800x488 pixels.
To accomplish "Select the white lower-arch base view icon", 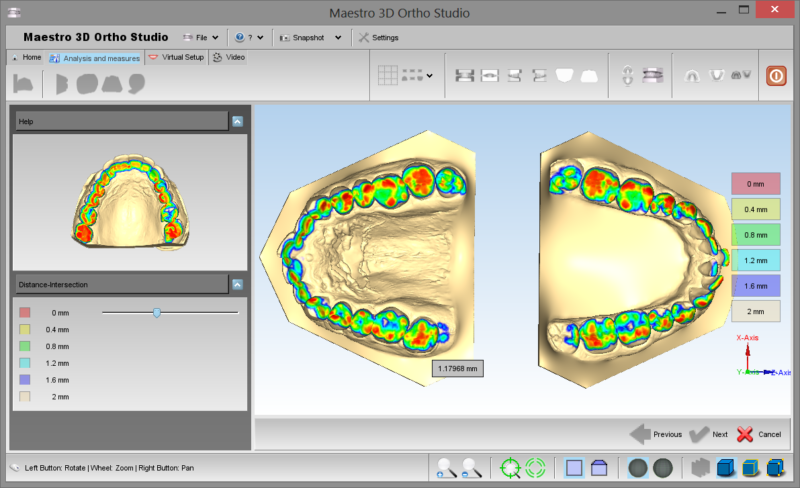I will tap(589, 76).
